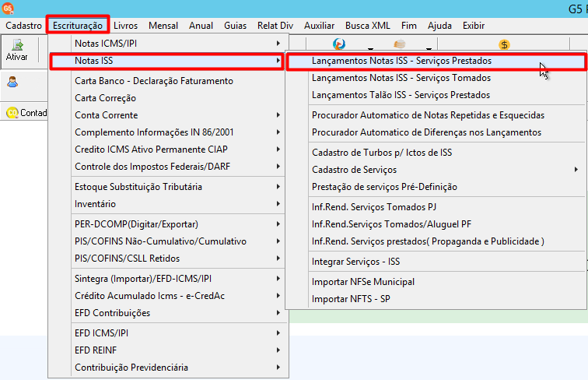Open the Exibir menu
Image resolution: width=588 pixels, height=380 pixels.
point(474,26)
